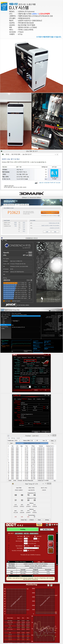Click the Load button in 3DMark

(47, 231)
